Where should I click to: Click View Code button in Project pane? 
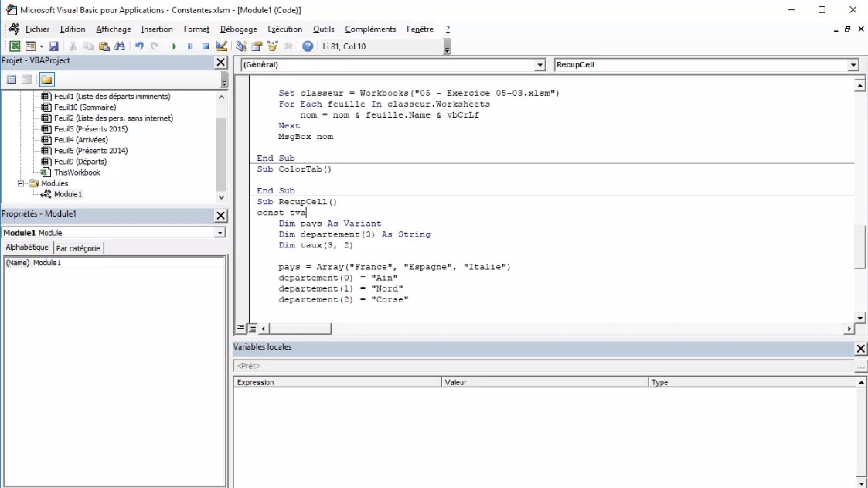click(x=12, y=80)
